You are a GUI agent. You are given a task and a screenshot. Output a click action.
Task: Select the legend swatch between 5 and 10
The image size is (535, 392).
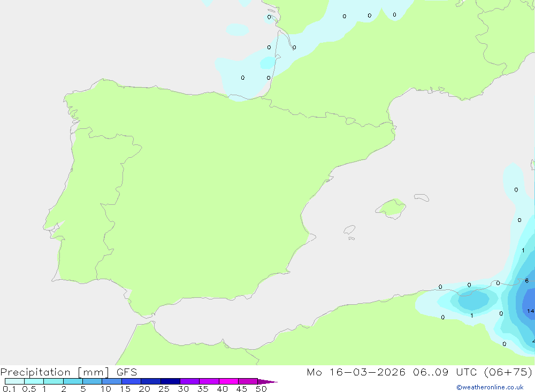pos(92,381)
